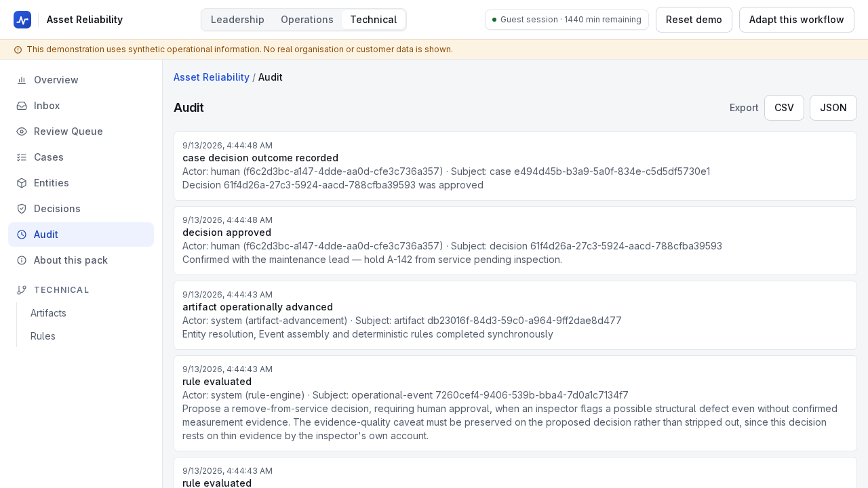The image size is (868, 488).
Task: Click 'Confirmed with the maintenance lead' note
Action: (x=372, y=260)
